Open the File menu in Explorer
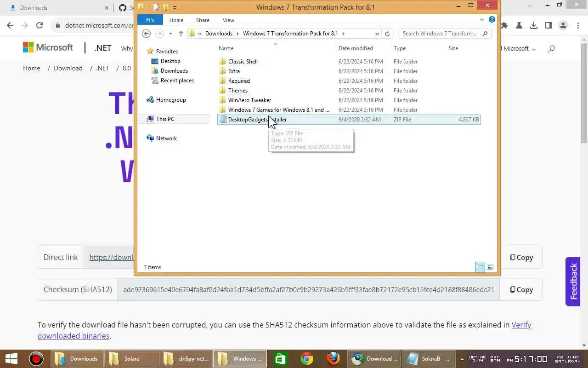588x368 pixels. point(150,20)
